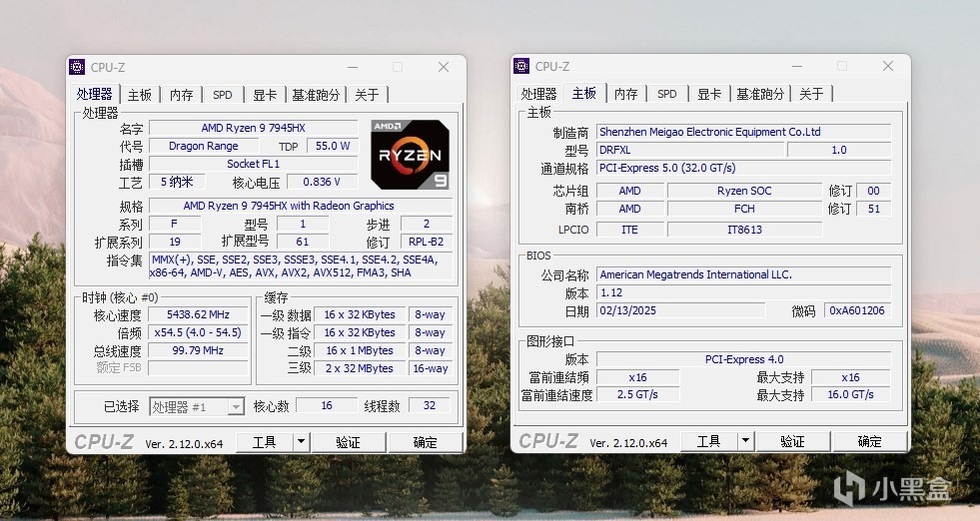The image size is (980, 521).
Task: Open 显卡 tab in left CPU-Z window
Action: pos(265,95)
